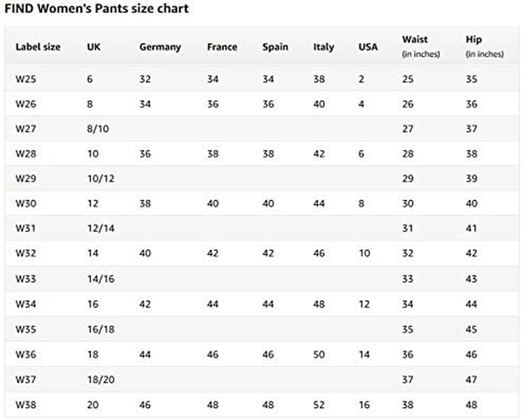Click the 12/14 UK size cell
522x420 pixels.
tap(101, 228)
